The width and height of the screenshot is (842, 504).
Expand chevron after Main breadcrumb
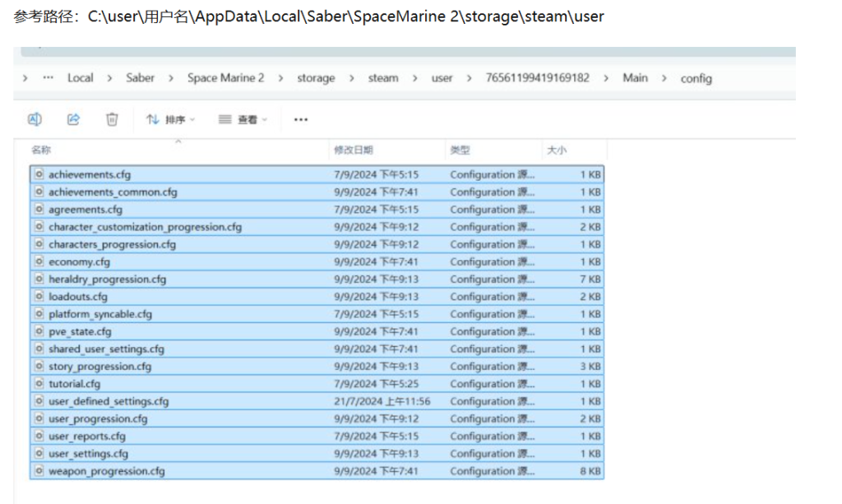[664, 78]
